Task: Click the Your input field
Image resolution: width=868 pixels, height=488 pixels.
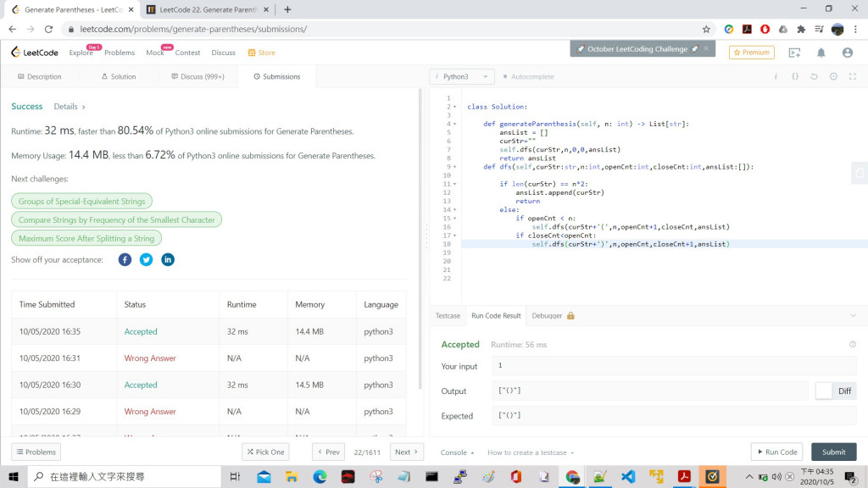Action: coord(674,365)
